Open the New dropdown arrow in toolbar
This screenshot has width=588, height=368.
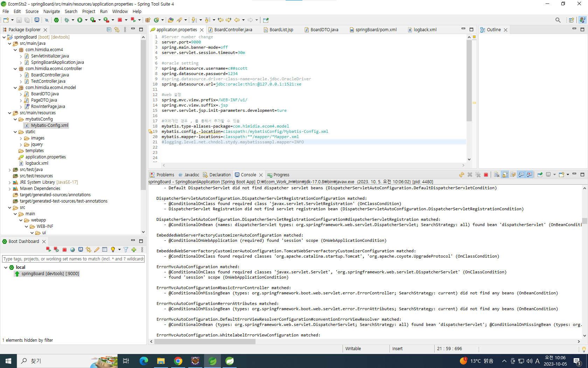12,20
